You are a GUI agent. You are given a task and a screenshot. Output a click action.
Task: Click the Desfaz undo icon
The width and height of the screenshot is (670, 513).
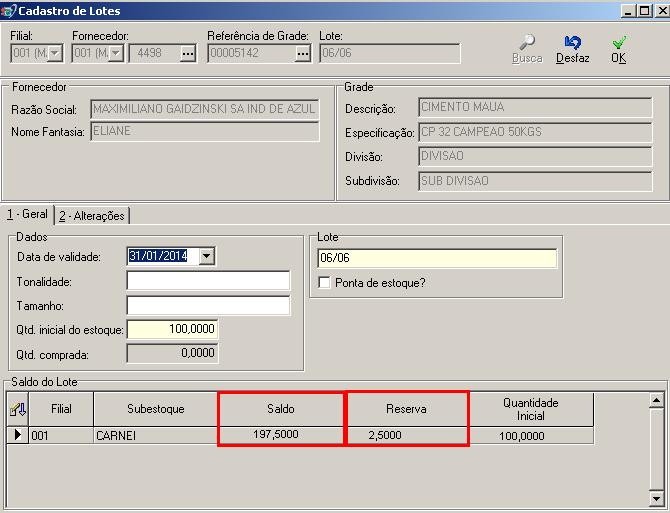(x=573, y=43)
